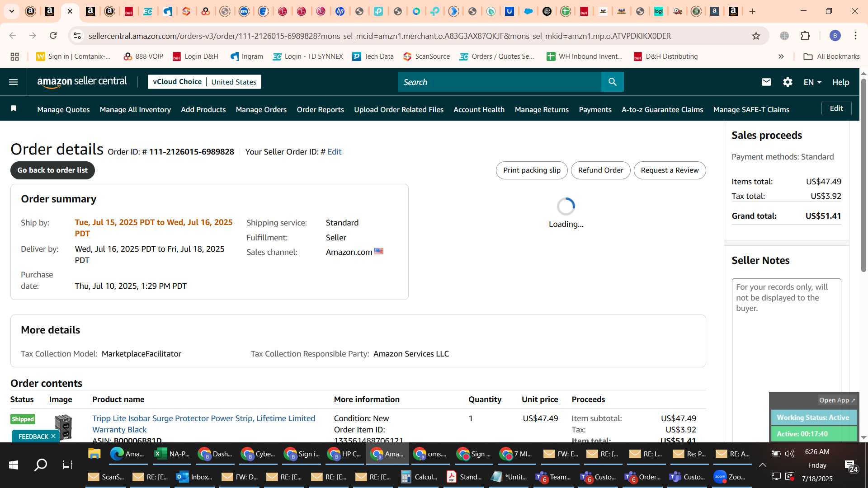Open the vCloud Choice marketplace switcher
Viewport: 868px width, 488px height.
[x=204, y=82]
